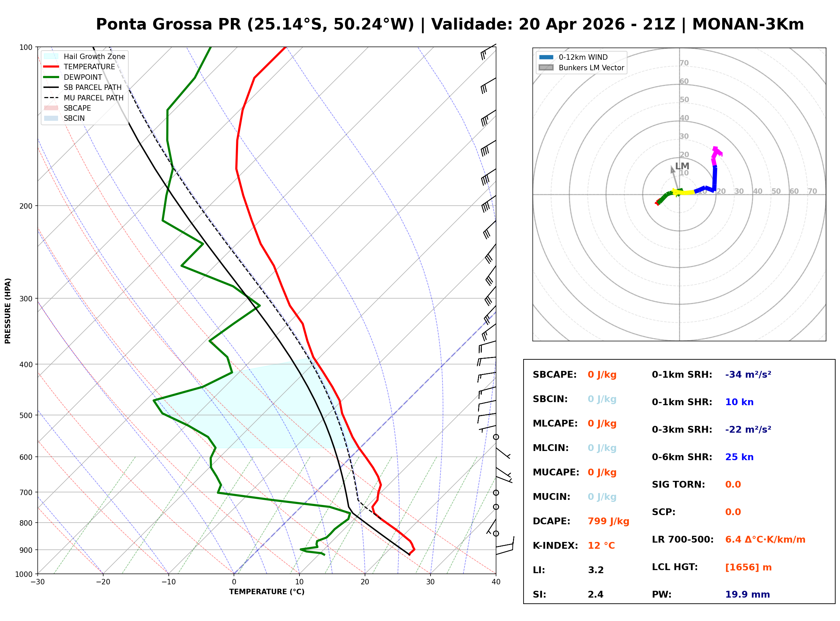Click the TEMPERATURE (°C) axis label
The image size is (840, 621).
pyautogui.click(x=267, y=592)
